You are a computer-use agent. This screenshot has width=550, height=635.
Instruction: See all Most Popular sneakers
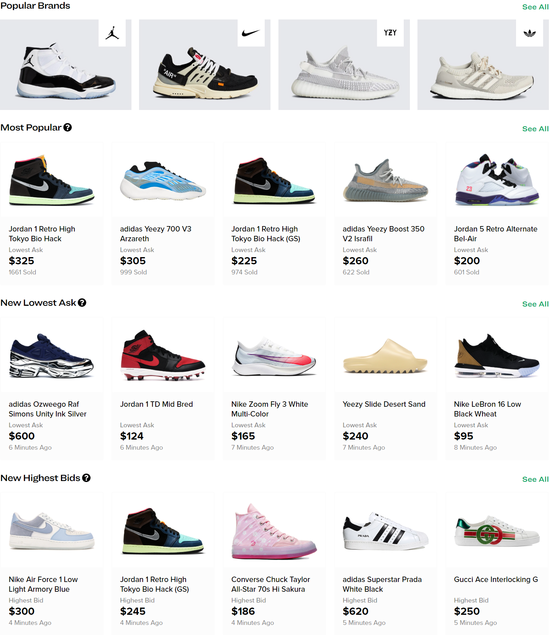(x=535, y=129)
